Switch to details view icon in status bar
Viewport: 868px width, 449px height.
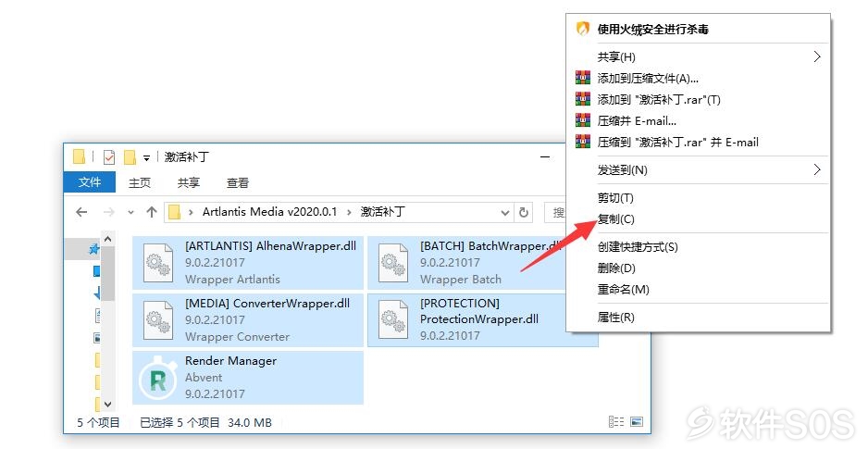click(x=615, y=422)
